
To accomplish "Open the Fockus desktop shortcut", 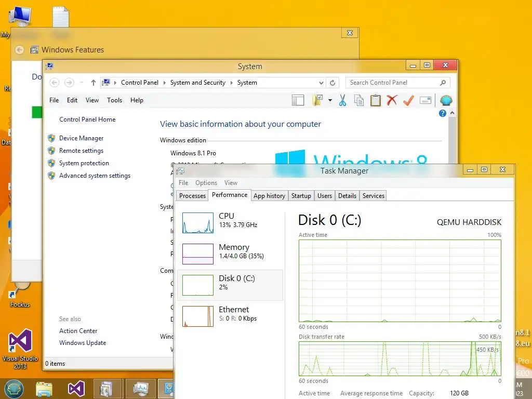I will click(20, 295).
